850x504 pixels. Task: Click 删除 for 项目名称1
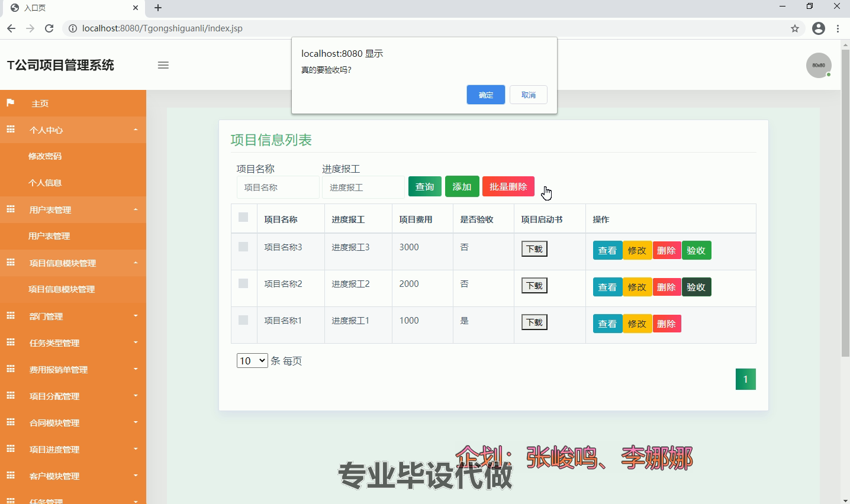[667, 324]
